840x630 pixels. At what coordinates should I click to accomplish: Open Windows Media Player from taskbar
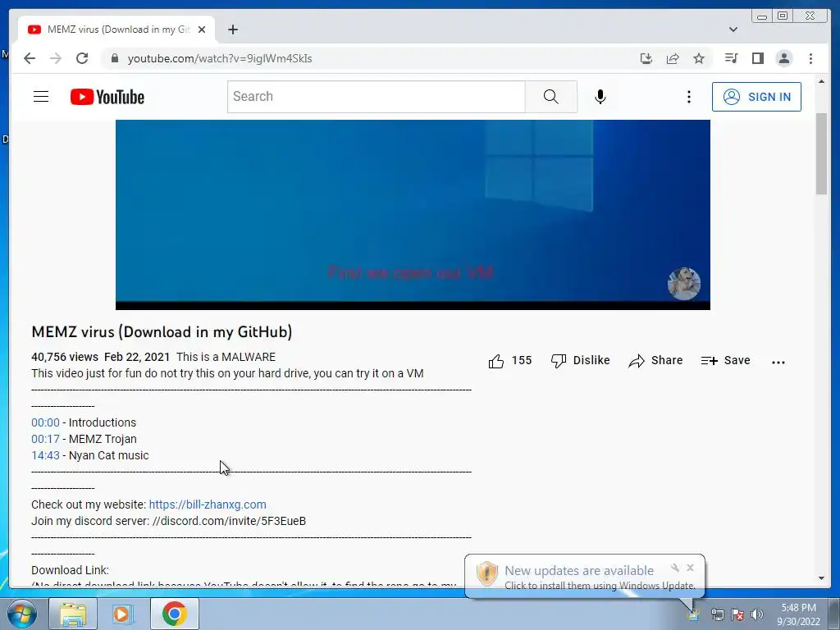click(123, 614)
